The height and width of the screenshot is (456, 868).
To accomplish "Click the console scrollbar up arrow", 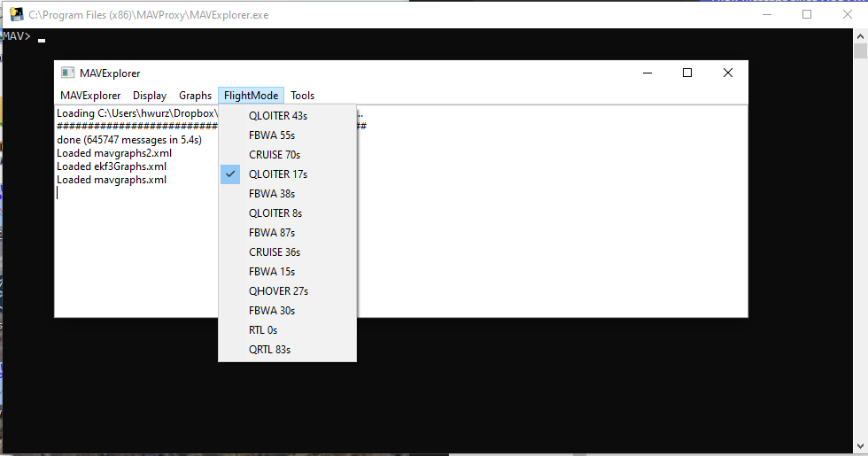I will [x=860, y=35].
